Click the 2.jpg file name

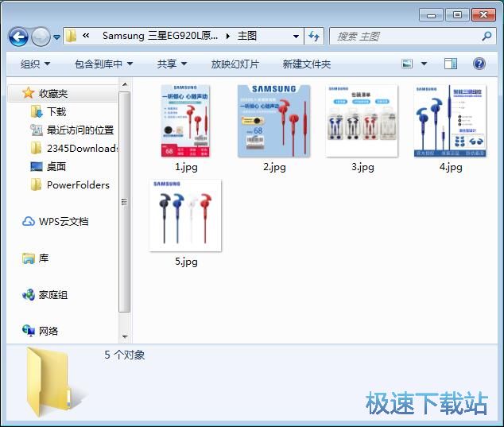tap(274, 167)
